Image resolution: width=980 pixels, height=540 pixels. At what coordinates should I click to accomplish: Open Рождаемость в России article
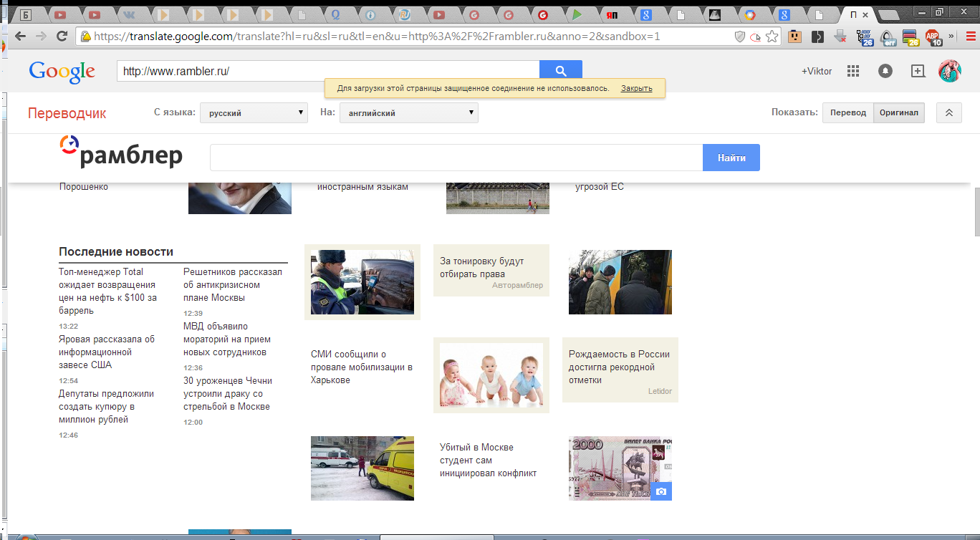pos(619,367)
